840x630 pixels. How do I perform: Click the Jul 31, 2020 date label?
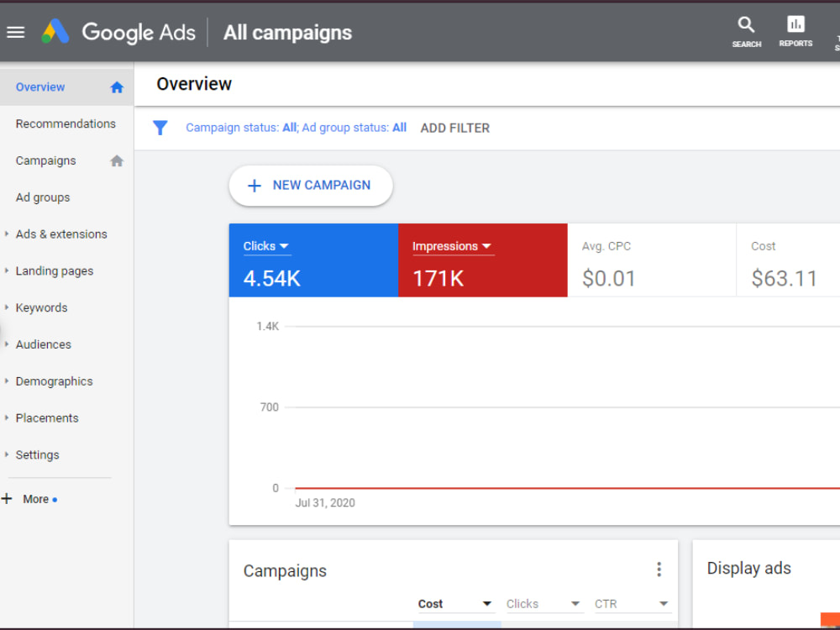(325, 502)
